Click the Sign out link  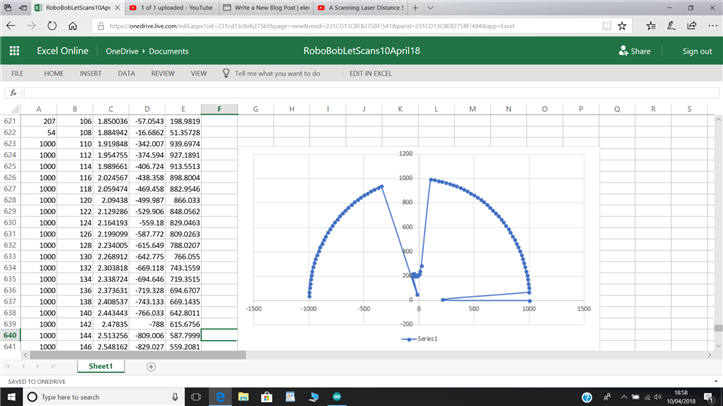coord(697,51)
